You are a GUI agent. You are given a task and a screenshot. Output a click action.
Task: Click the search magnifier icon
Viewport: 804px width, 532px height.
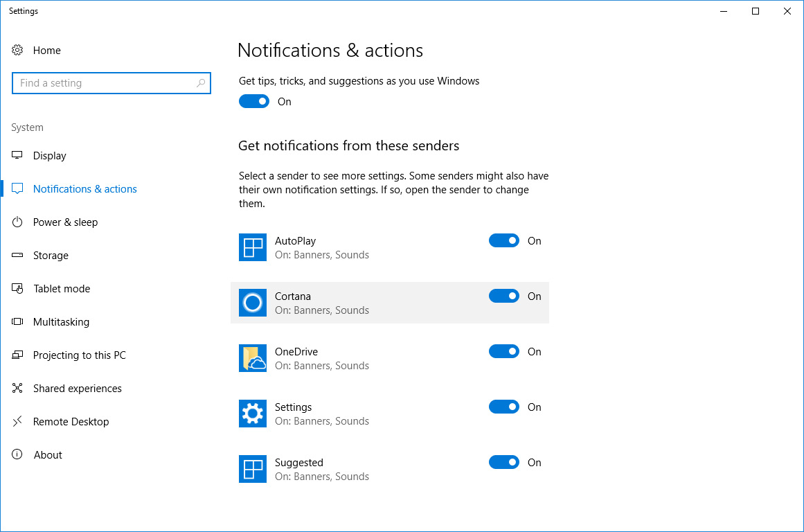point(201,83)
